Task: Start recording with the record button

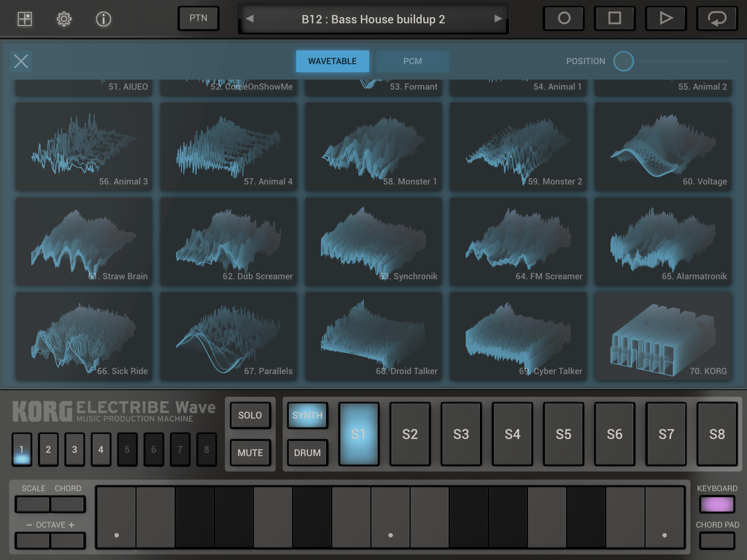Action: 564,18
